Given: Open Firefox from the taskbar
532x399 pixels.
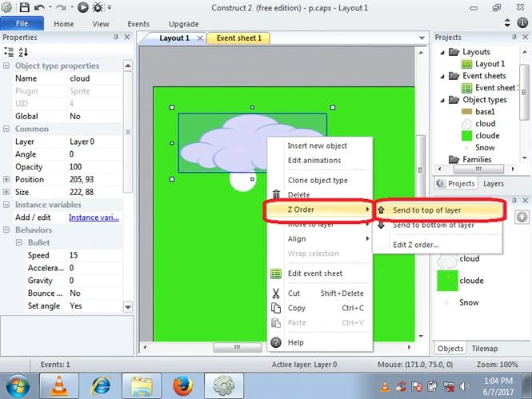Looking at the screenshot, I should [x=182, y=386].
